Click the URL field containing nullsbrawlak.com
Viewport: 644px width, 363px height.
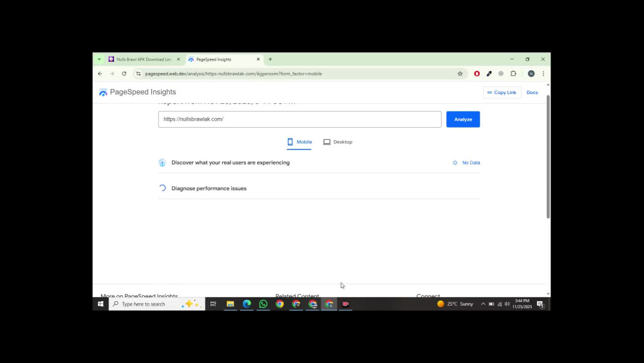pyautogui.click(x=300, y=119)
